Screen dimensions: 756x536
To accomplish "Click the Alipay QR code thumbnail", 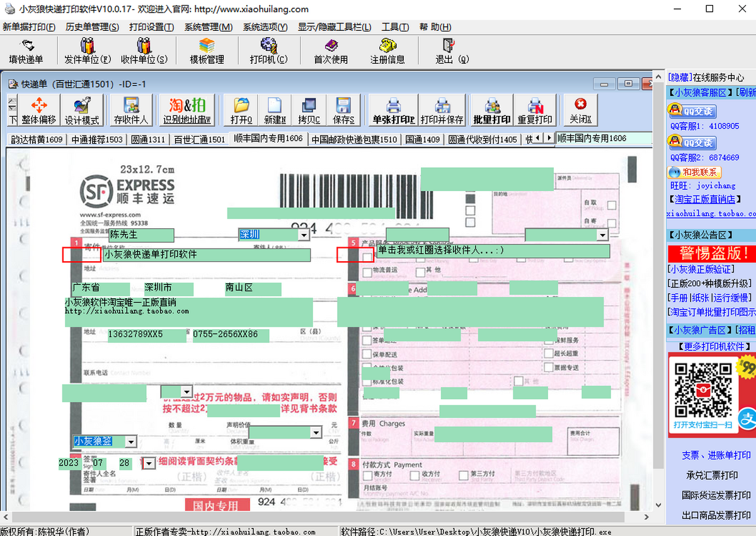I will [702, 390].
